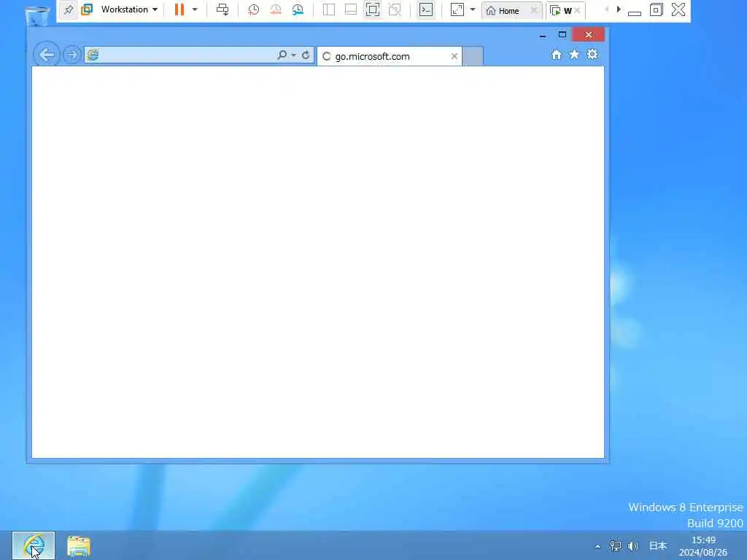Show hidden system tray icons
Viewport: 747px width, 560px height.
tap(598, 546)
